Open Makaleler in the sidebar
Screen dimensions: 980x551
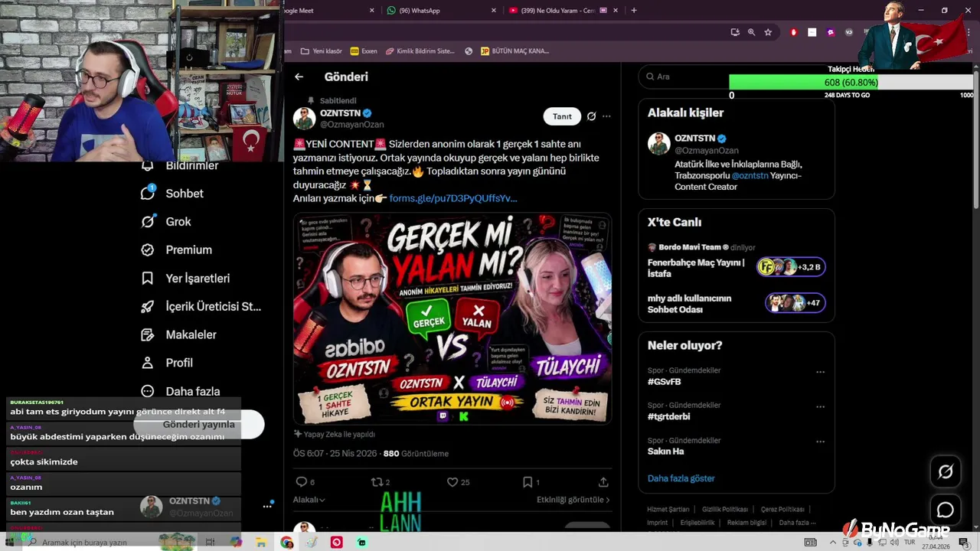(178, 334)
